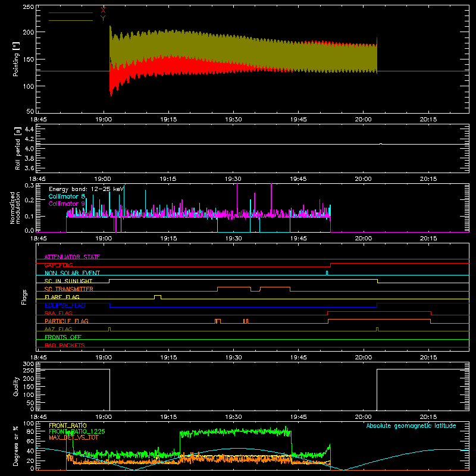The height and width of the screenshot is (476, 476).
Task: Select the 'Energy band: 12-25 keV' annotation
Action: [86, 189]
